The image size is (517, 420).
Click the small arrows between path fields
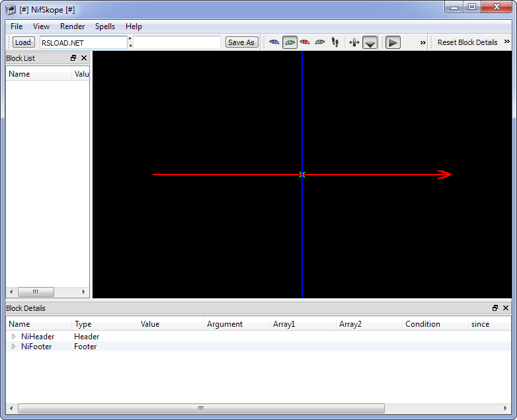tap(130, 42)
